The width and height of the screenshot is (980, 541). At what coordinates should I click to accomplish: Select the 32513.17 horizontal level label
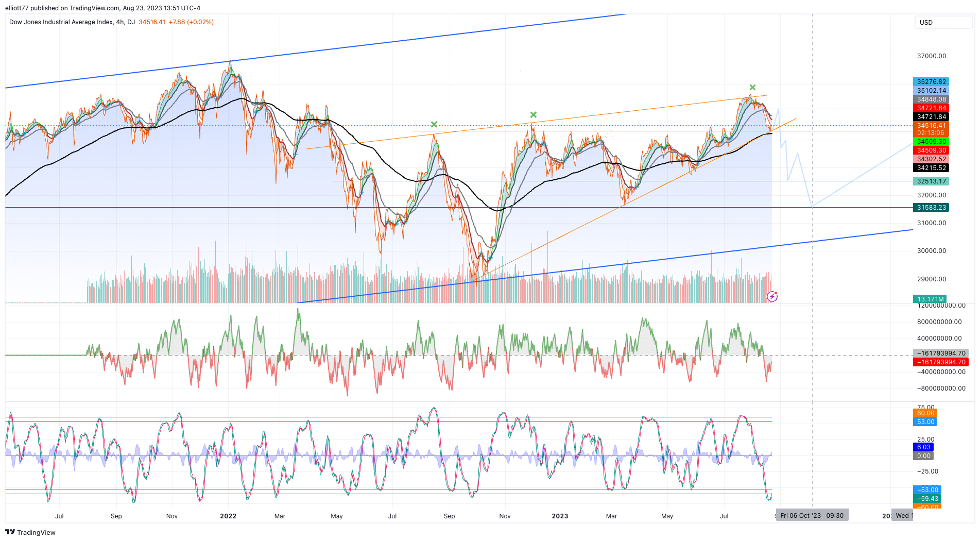click(x=931, y=181)
